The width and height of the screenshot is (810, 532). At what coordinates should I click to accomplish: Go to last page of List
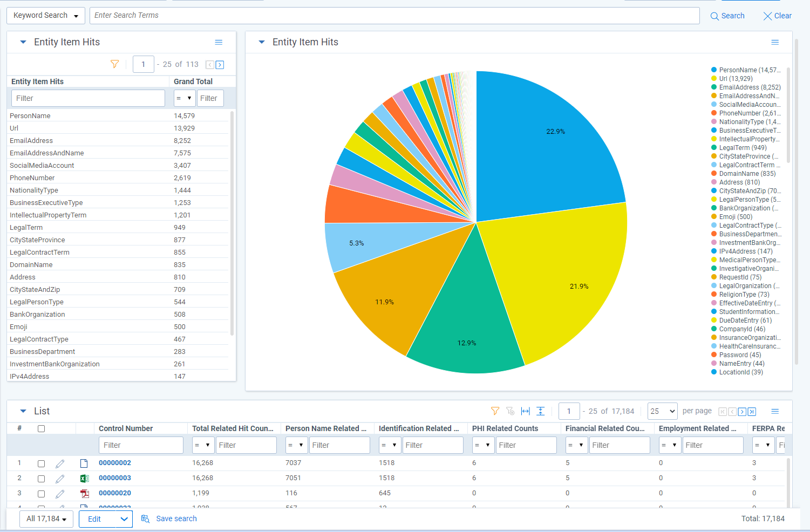coord(752,412)
